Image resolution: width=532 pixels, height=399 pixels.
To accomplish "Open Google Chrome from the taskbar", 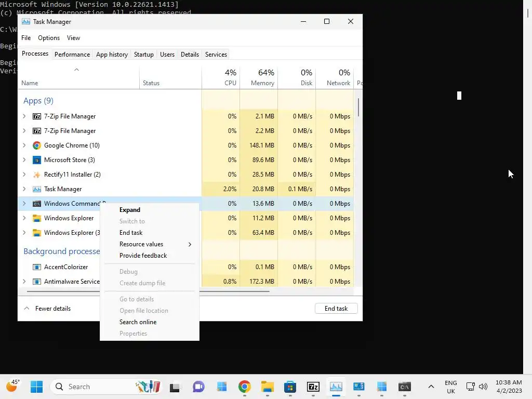I will pos(244,387).
